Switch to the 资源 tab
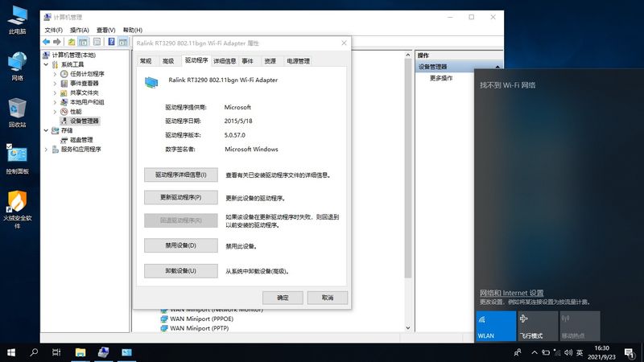 [270, 61]
